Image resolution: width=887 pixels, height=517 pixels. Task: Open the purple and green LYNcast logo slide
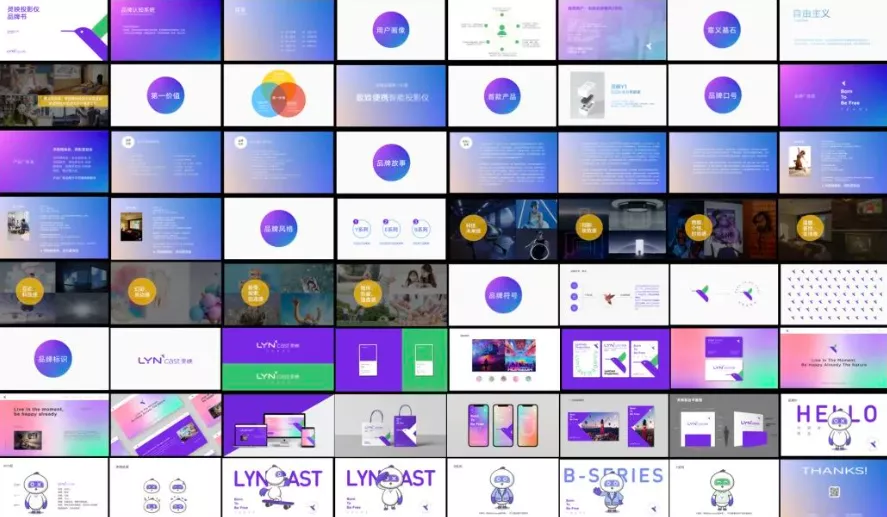(278, 359)
